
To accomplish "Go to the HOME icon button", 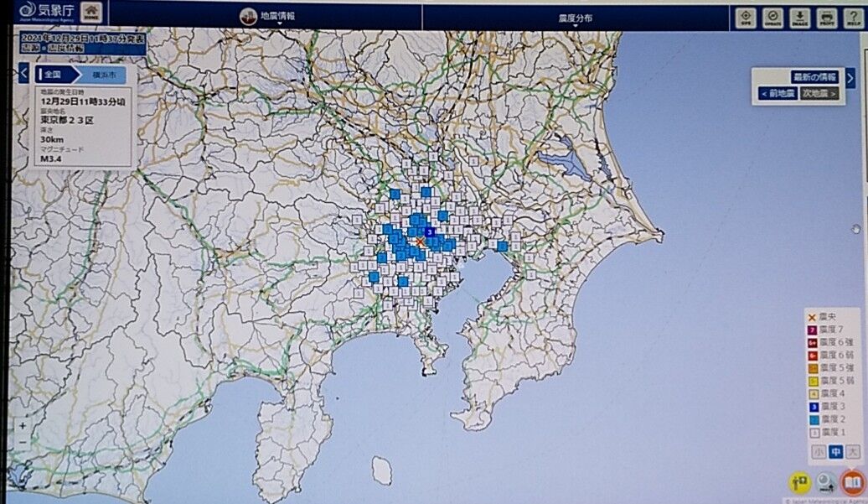I will (x=91, y=13).
